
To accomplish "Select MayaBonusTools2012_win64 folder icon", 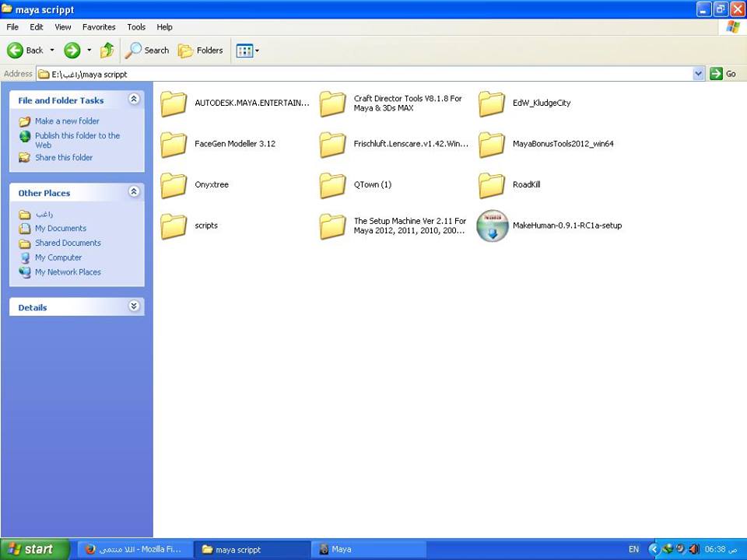I will click(492, 145).
